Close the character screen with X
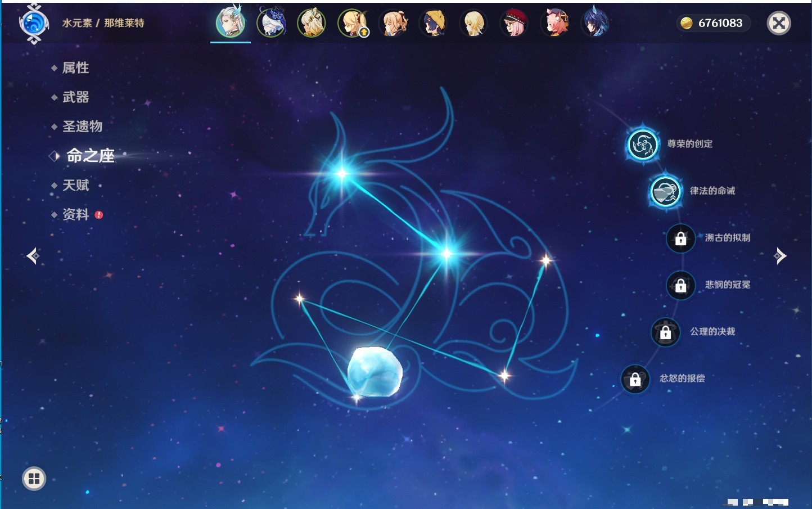 pyautogui.click(x=779, y=23)
